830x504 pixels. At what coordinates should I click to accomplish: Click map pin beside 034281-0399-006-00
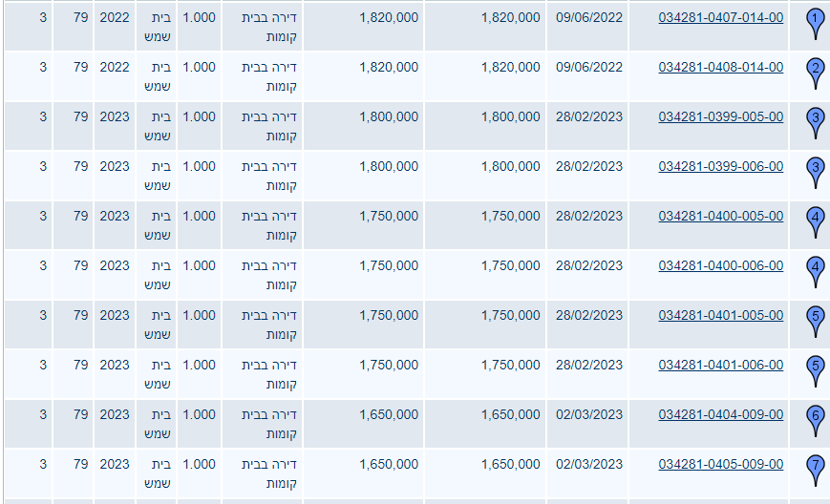[x=815, y=170]
